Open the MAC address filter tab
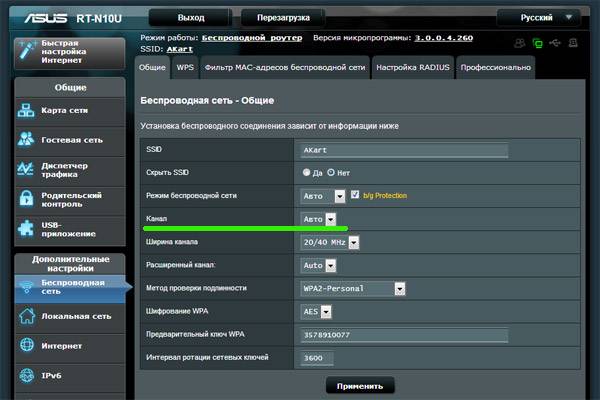 point(285,67)
